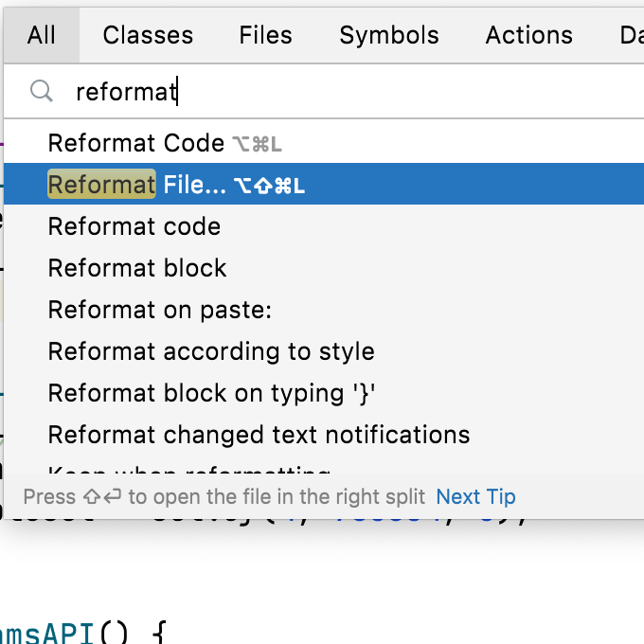
Task: Choose 'Reformat changed text notifications' result
Action: 259,435
